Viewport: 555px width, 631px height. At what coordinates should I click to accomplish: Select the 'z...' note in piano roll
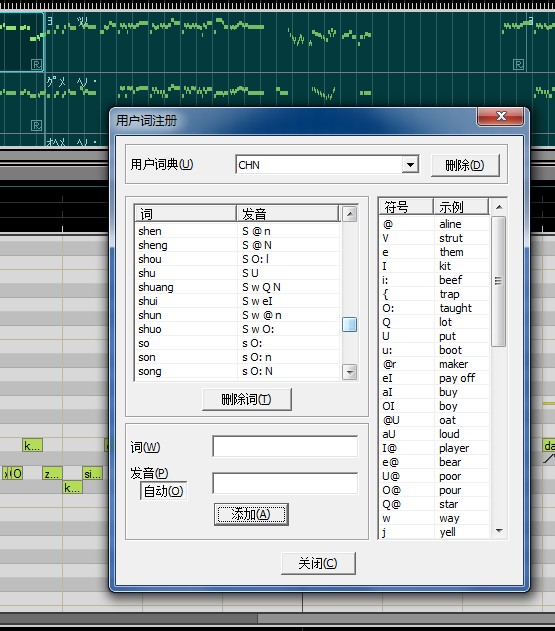pyautogui.click(x=52, y=474)
